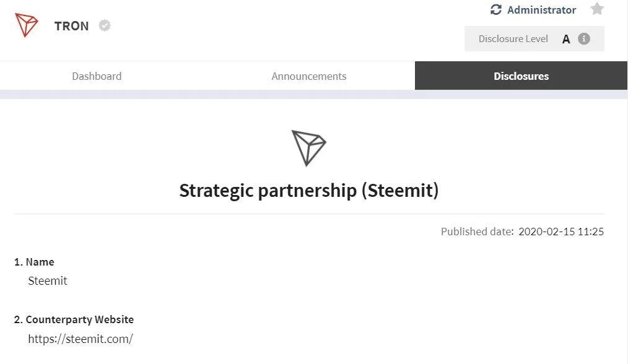The image size is (628, 364).
Task: Switch to the Announcements tab
Action: pyautogui.click(x=309, y=76)
